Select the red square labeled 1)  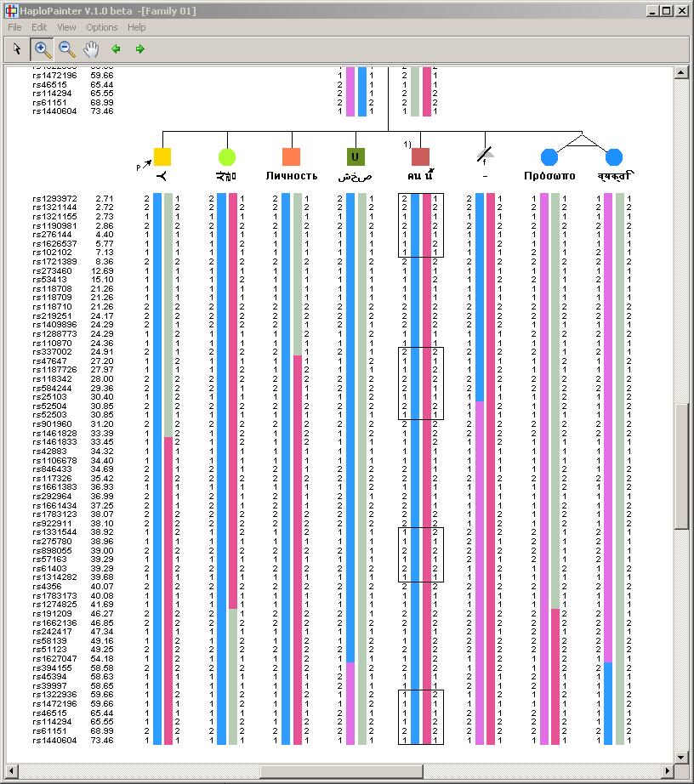click(420, 156)
